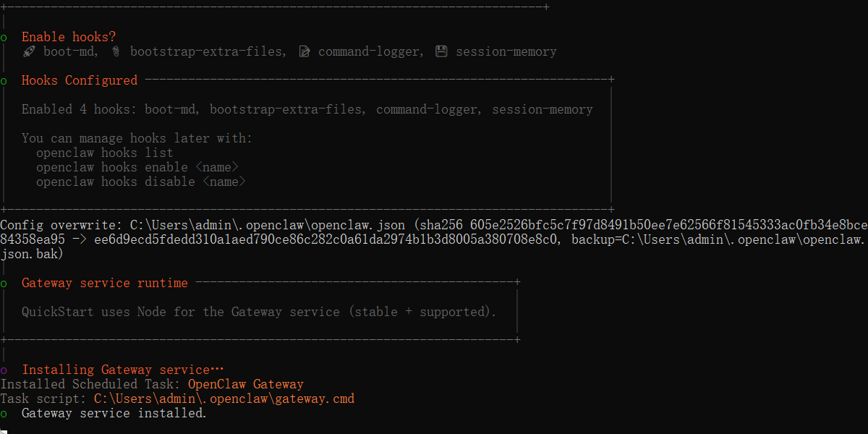Click the Config overwrite: label
The width and height of the screenshot is (868, 434).
pos(61,225)
